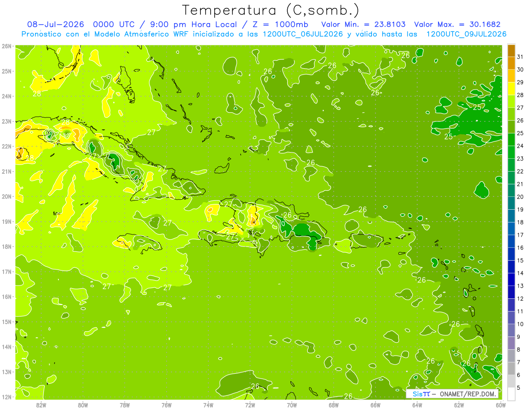Click the longitude label "60W"
The width and height of the screenshot is (532, 411).
(501, 405)
